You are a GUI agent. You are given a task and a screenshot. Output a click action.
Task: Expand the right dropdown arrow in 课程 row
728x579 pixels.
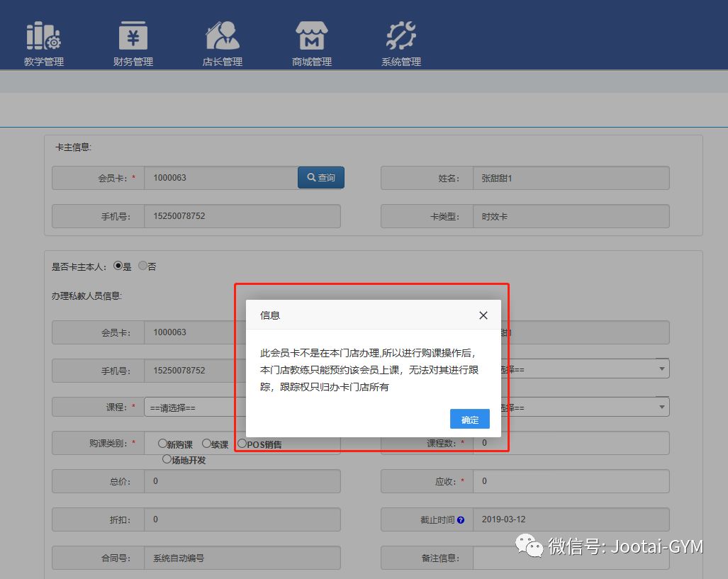pyautogui.click(x=661, y=407)
